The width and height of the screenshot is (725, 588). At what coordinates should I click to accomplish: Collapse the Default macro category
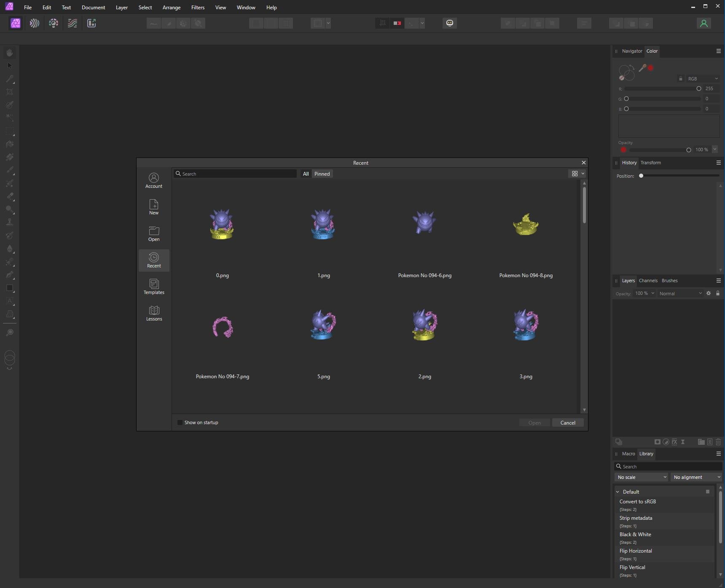tap(618, 492)
